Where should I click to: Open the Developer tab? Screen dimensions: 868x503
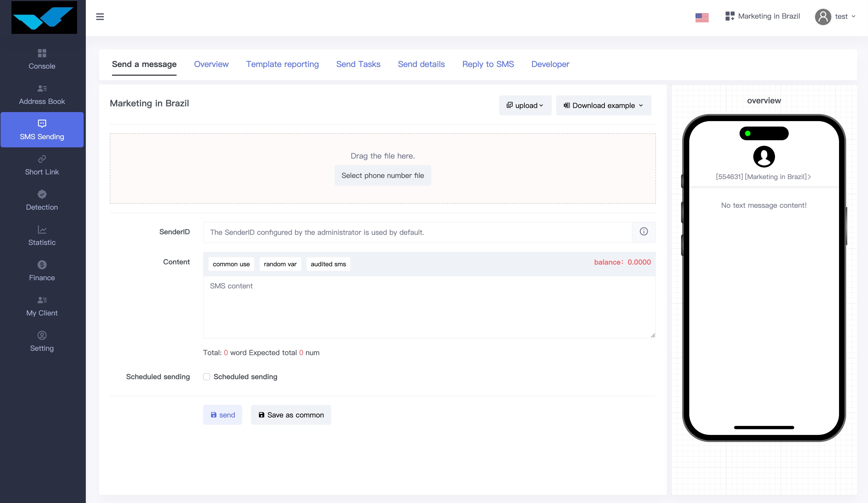click(550, 64)
